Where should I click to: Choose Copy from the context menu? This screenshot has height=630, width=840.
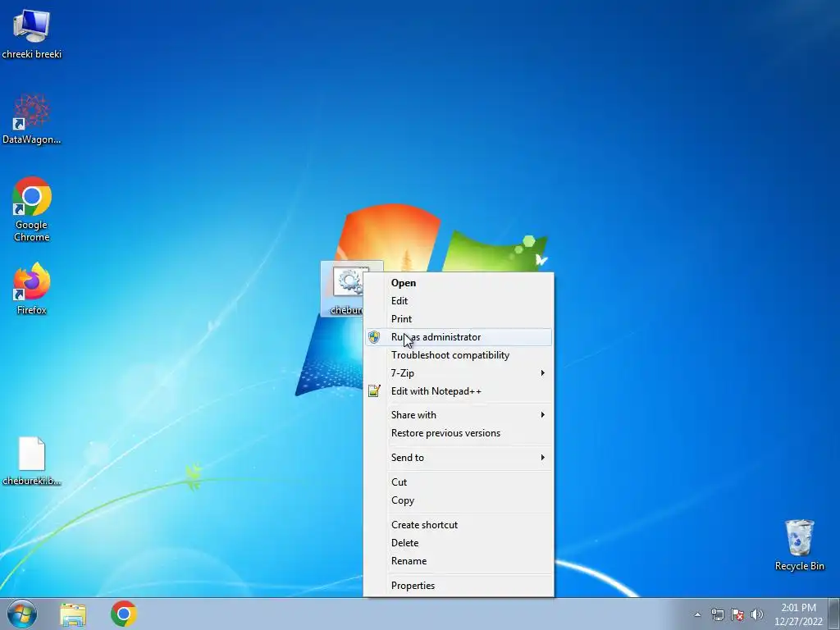click(x=459, y=500)
